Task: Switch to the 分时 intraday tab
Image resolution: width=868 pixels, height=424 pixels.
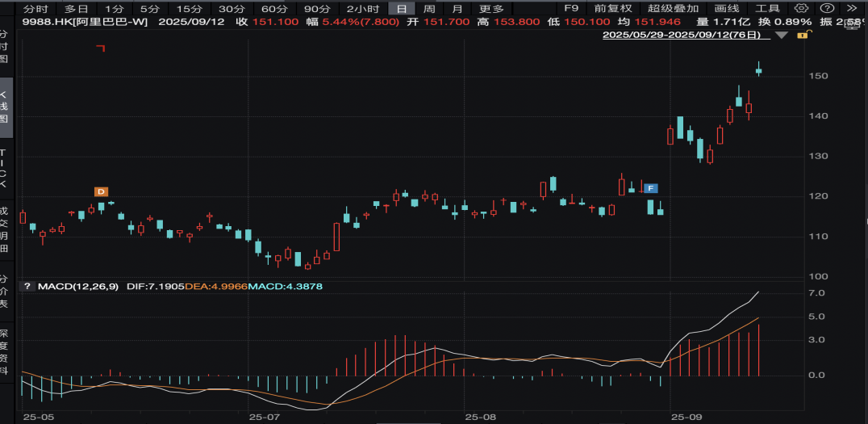Action: pos(36,8)
